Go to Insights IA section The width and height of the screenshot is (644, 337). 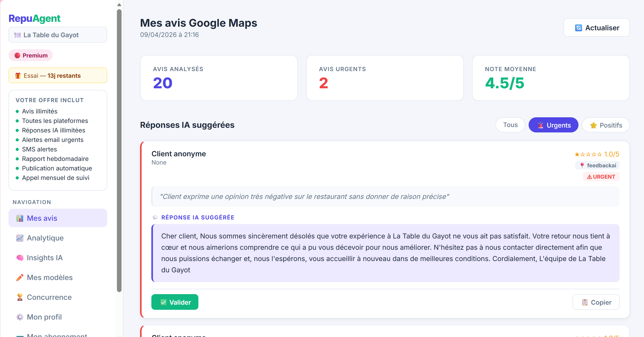pyautogui.click(x=45, y=258)
